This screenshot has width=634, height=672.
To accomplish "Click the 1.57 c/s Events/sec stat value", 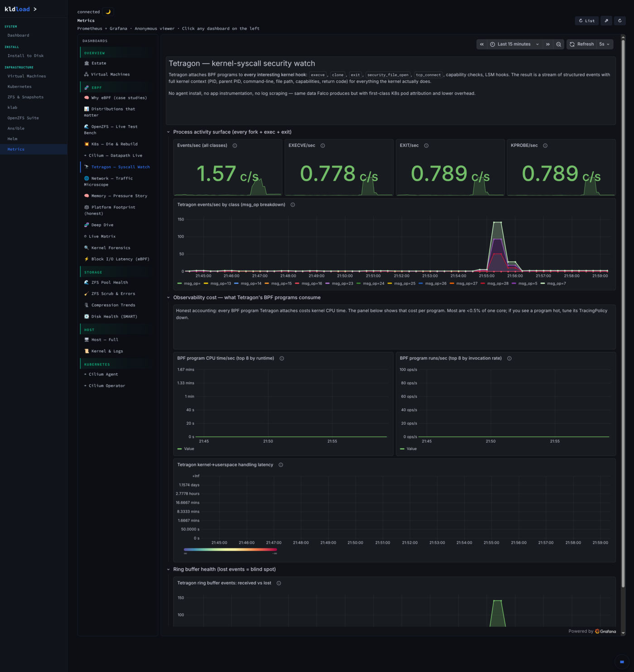I will click(x=227, y=174).
